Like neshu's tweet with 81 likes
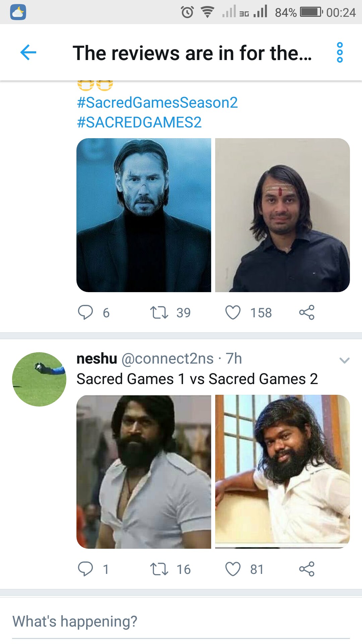This screenshot has width=362, height=644. [233, 569]
